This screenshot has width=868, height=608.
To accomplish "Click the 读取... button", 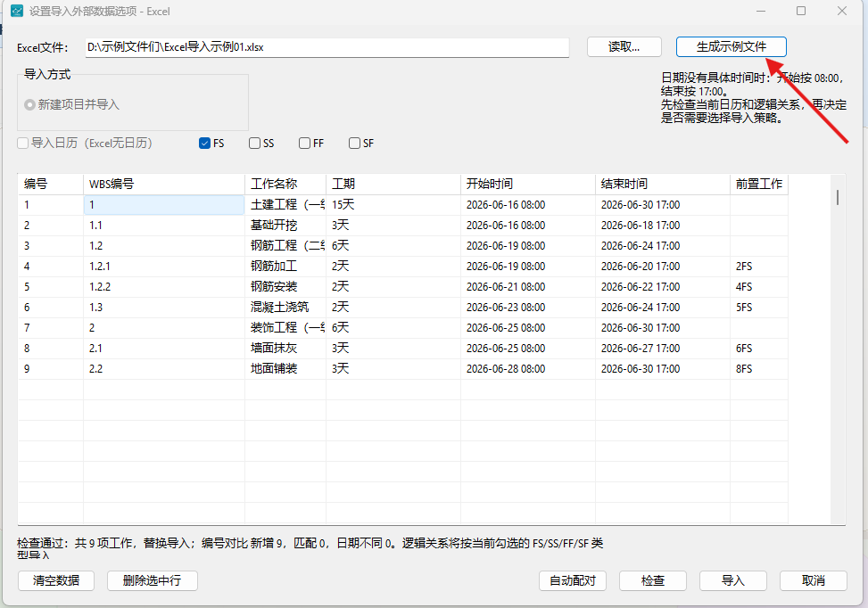I will point(624,47).
